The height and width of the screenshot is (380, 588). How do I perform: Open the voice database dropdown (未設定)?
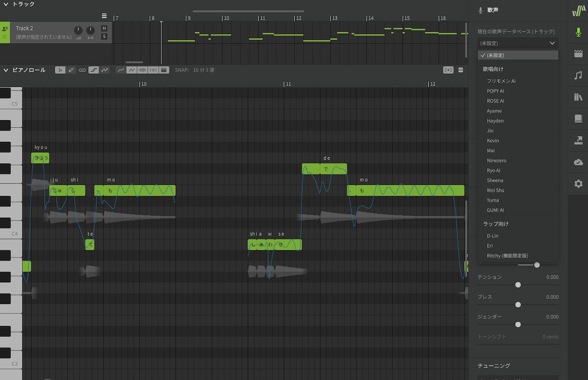click(x=518, y=43)
